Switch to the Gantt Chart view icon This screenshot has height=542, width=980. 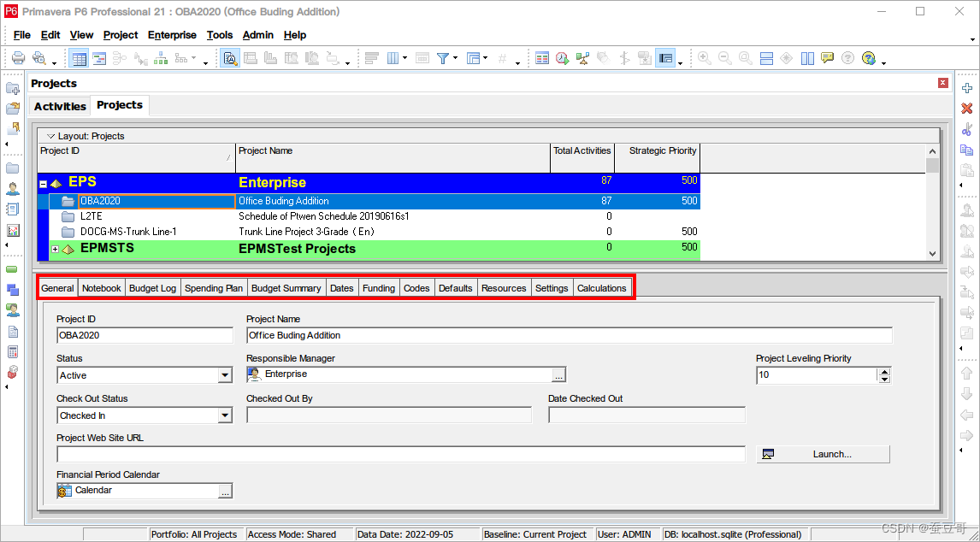[x=99, y=59]
